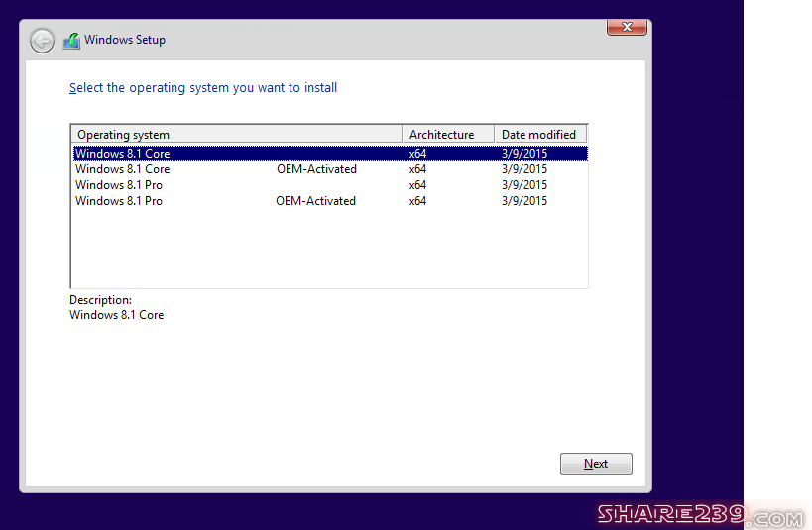Click x64 in the Pro OEM-Activated row

pos(417,201)
